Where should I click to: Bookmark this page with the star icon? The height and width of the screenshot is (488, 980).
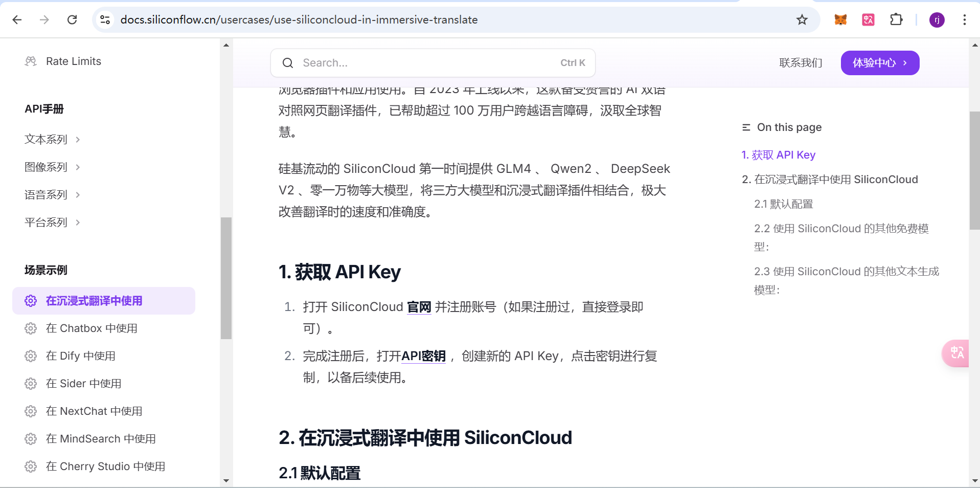tap(802, 20)
